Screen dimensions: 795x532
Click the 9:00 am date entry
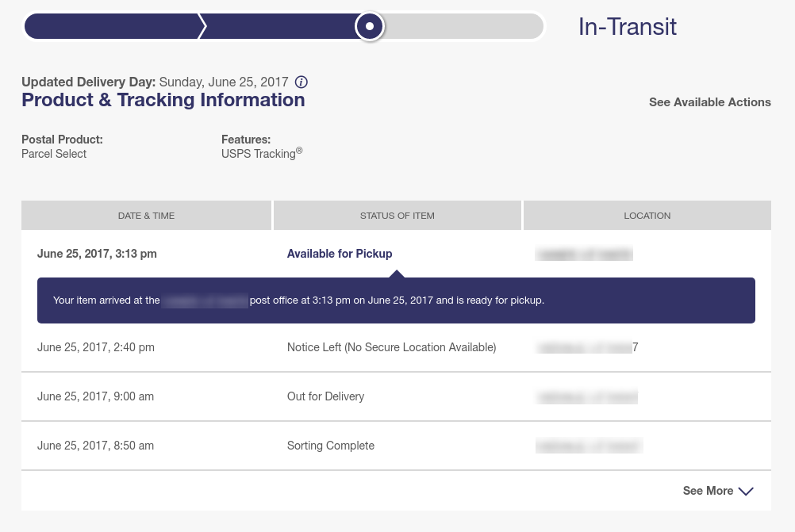95,396
